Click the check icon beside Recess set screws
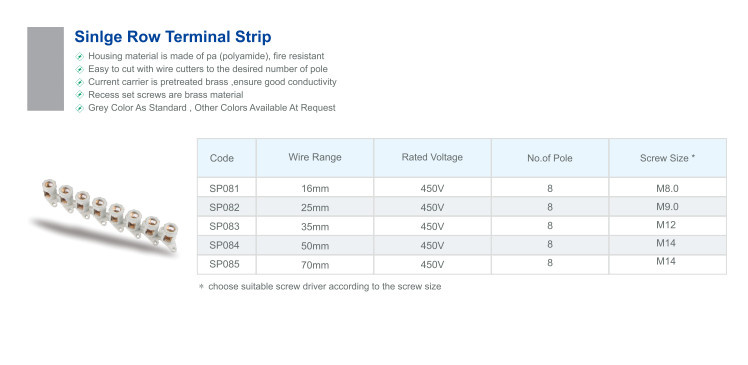This screenshot has width=748, height=365. pyautogui.click(x=80, y=95)
